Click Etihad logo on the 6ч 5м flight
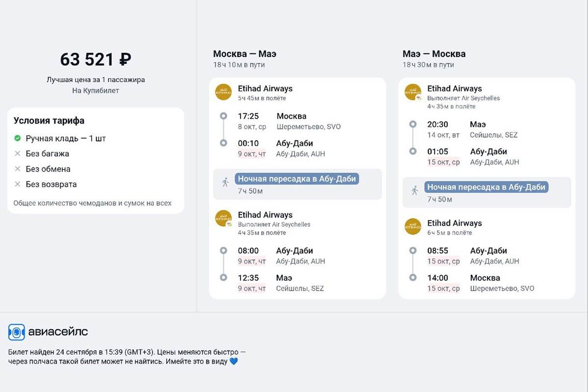This screenshot has height=392, width=588. 413,226
